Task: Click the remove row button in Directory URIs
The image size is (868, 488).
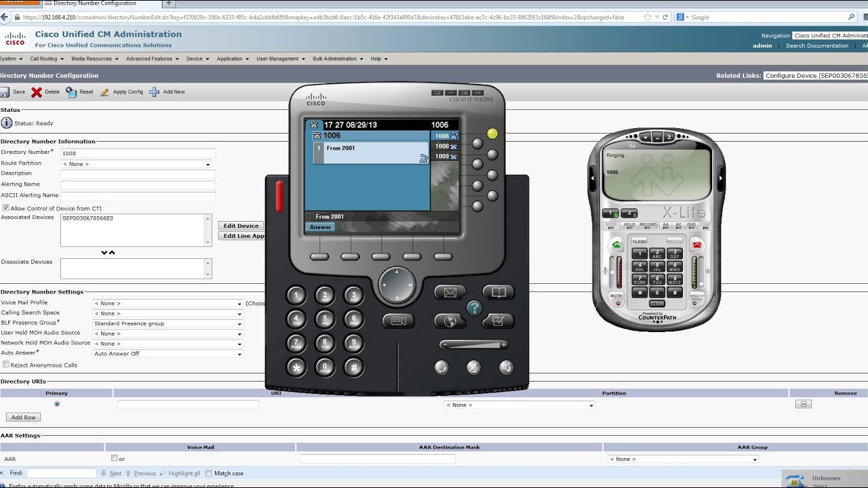Action: (803, 405)
